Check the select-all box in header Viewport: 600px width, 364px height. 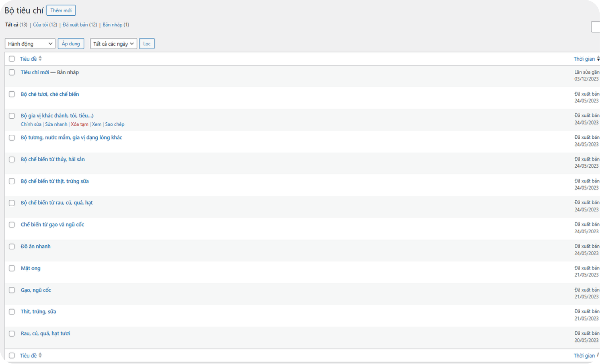[12, 59]
